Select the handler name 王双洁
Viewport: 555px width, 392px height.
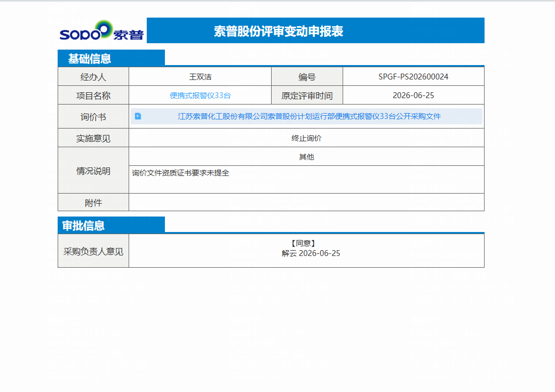pos(200,77)
